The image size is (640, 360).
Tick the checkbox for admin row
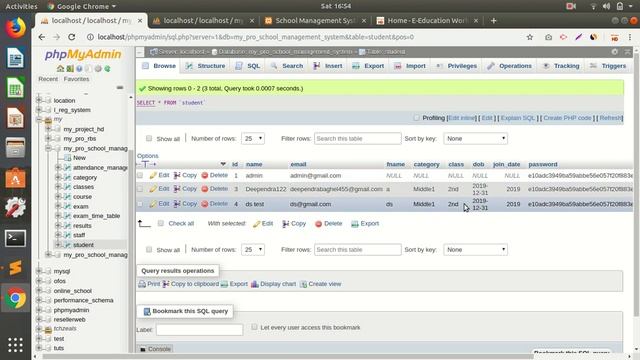[140, 176]
